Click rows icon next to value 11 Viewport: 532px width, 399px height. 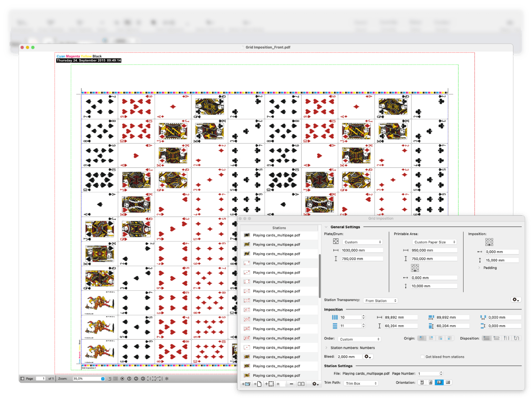335,325
